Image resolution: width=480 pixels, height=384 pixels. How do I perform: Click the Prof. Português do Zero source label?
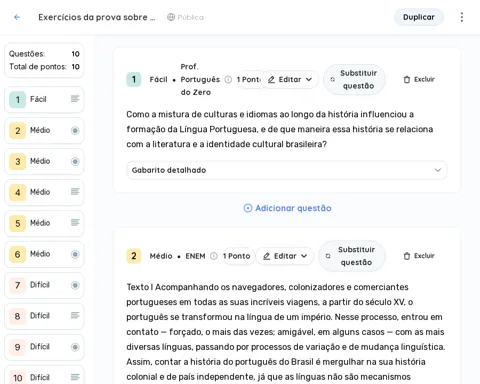pos(200,79)
